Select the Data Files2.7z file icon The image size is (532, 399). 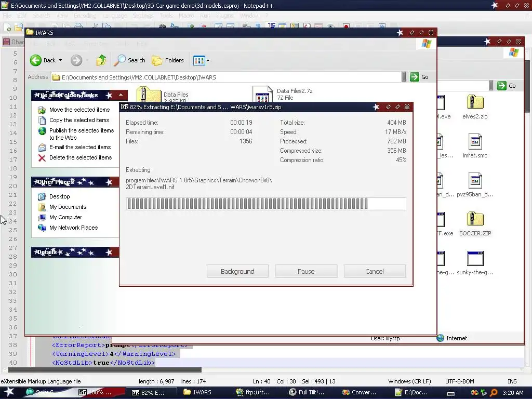(262, 94)
